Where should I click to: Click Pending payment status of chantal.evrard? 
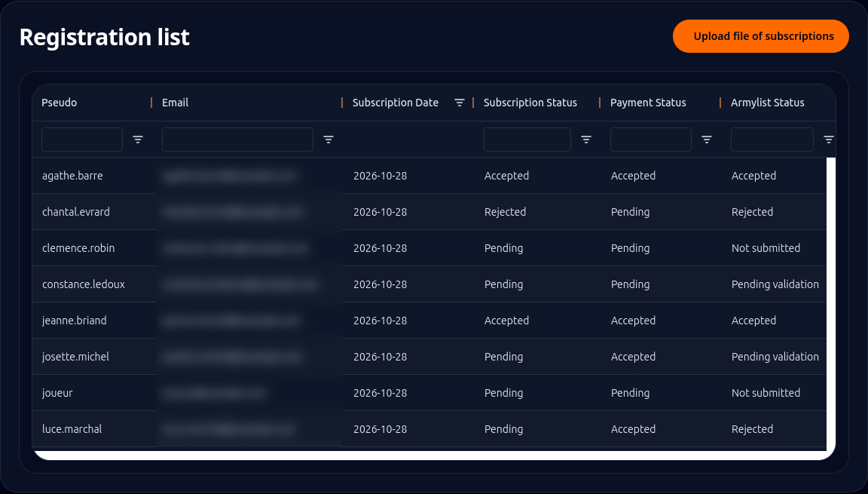point(630,212)
